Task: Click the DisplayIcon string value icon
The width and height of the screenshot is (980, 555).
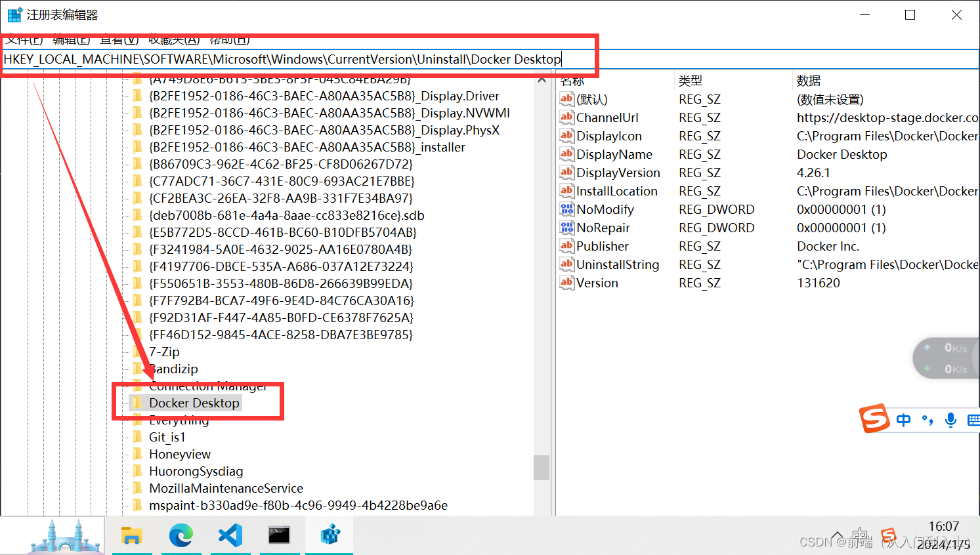Action: 566,135
